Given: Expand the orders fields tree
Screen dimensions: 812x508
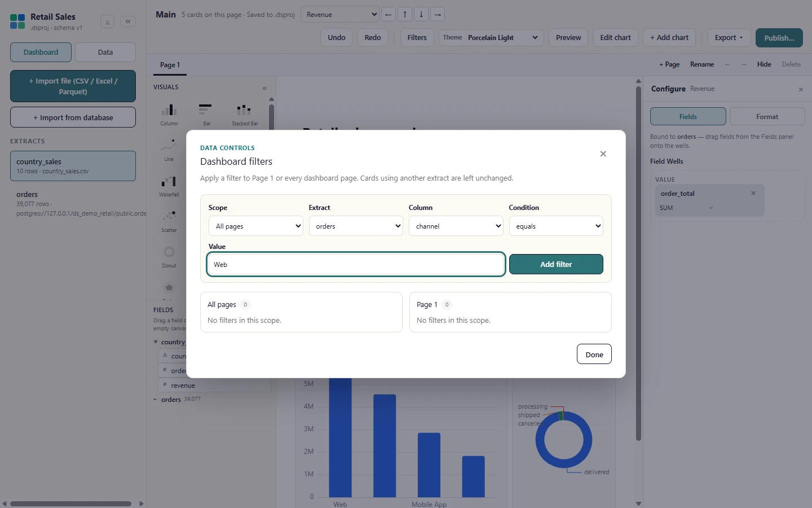Looking at the screenshot, I should (156, 400).
